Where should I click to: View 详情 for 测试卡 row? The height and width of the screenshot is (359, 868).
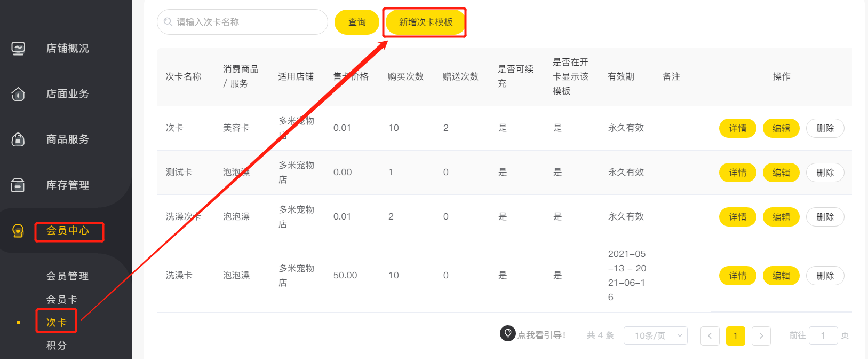click(738, 173)
